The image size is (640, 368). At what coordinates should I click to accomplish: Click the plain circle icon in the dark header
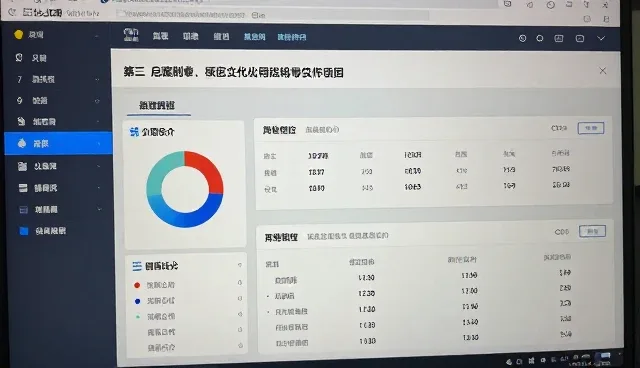(540, 38)
